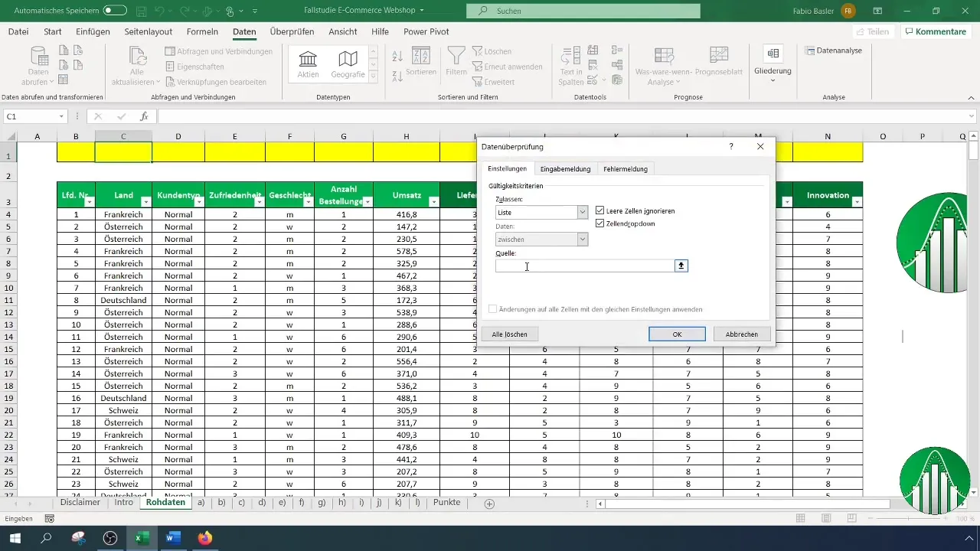Click the Datenanalyse tool
The width and height of the screenshot is (980, 551).
pos(834,51)
